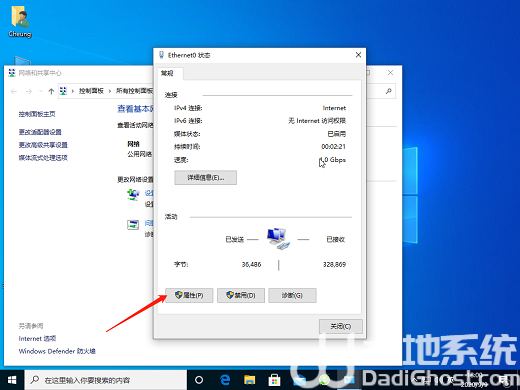Launch Microsoft Edge from taskbar

click(x=225, y=380)
